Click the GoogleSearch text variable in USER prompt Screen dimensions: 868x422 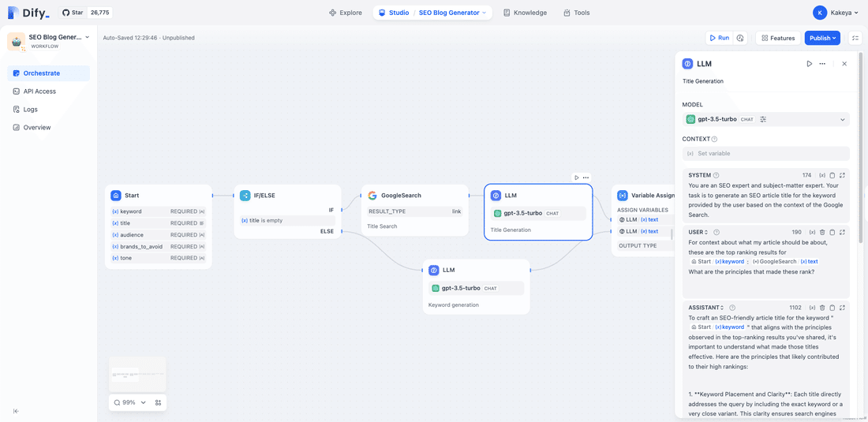point(785,262)
